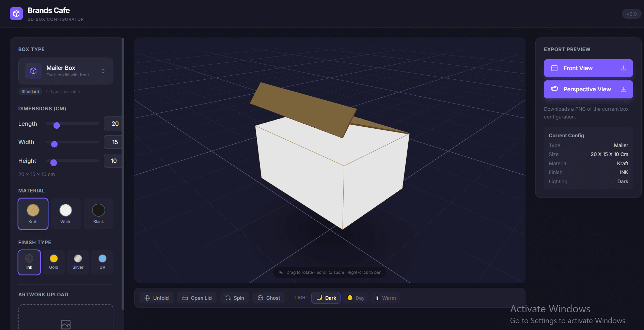Open the Mailer Box type selector
The image size is (644, 330).
(x=66, y=71)
